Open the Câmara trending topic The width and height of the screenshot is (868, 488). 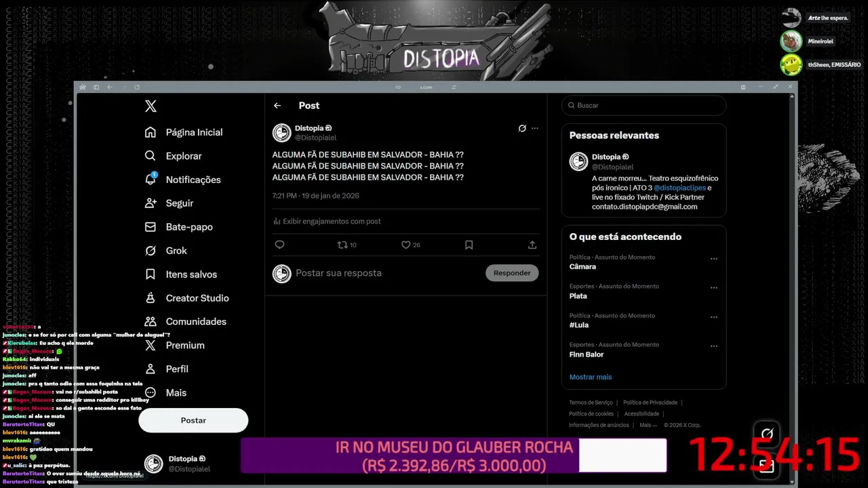point(583,266)
